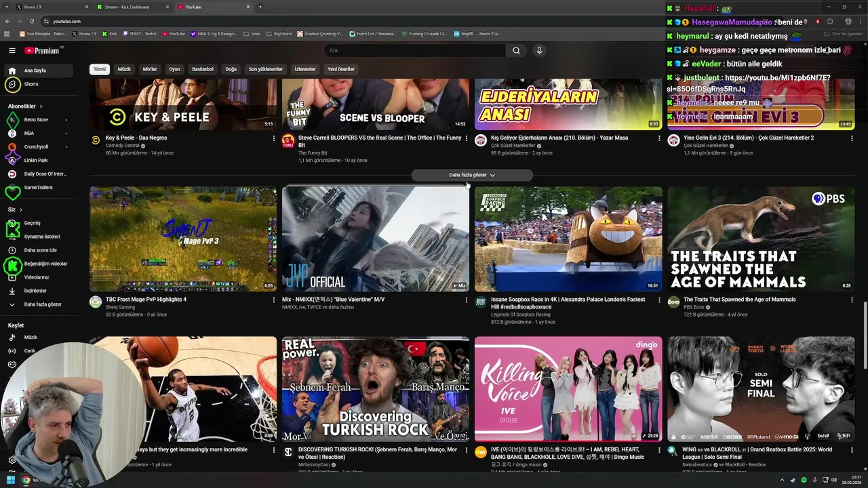The width and height of the screenshot is (868, 488).
Task: Open options menu for Age of Mammals video
Action: [x=852, y=300]
